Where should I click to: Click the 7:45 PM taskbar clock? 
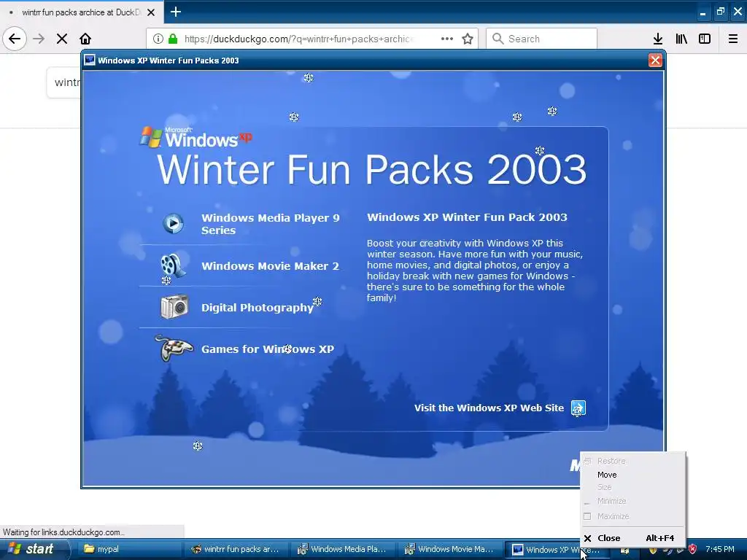720,549
